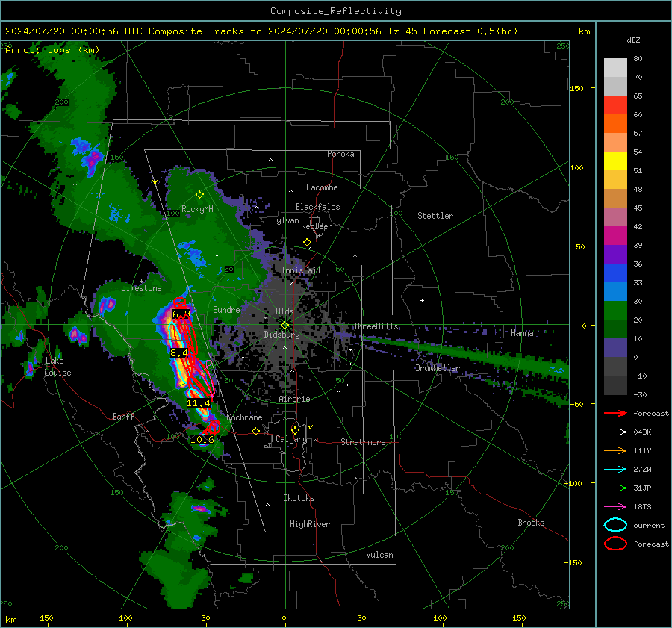This screenshot has width=672, height=628.
Task: Click the Brooks city label
Action: tap(531, 523)
